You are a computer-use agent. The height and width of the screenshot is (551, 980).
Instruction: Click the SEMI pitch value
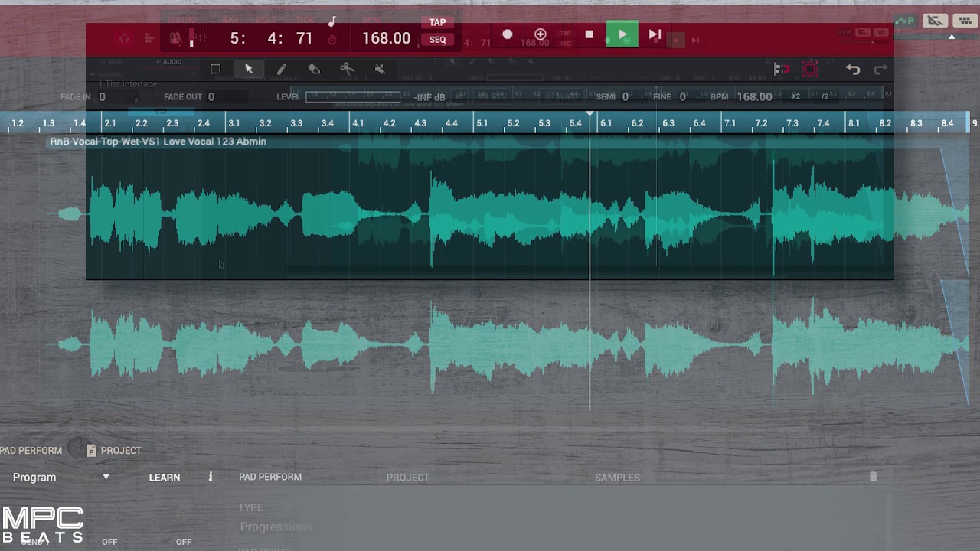pyautogui.click(x=625, y=97)
